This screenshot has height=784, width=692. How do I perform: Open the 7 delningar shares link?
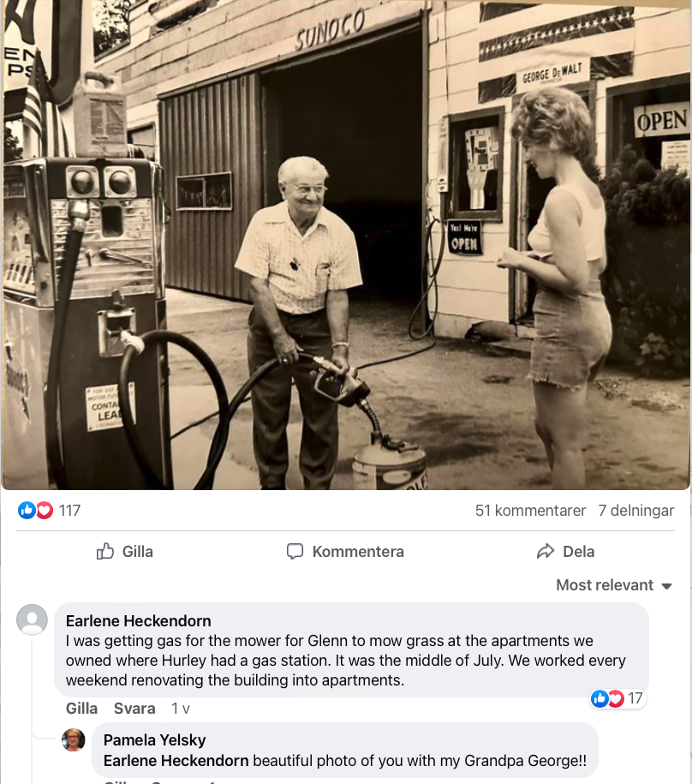point(636,511)
